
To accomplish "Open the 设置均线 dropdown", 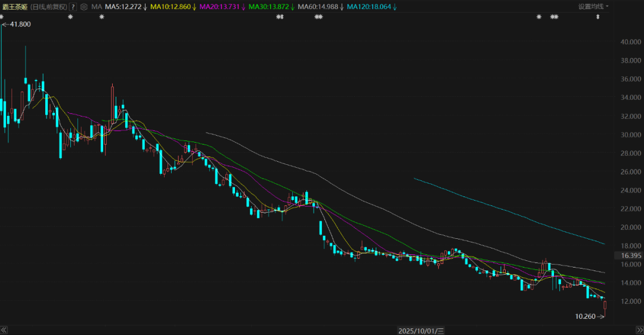I will pos(593,7).
